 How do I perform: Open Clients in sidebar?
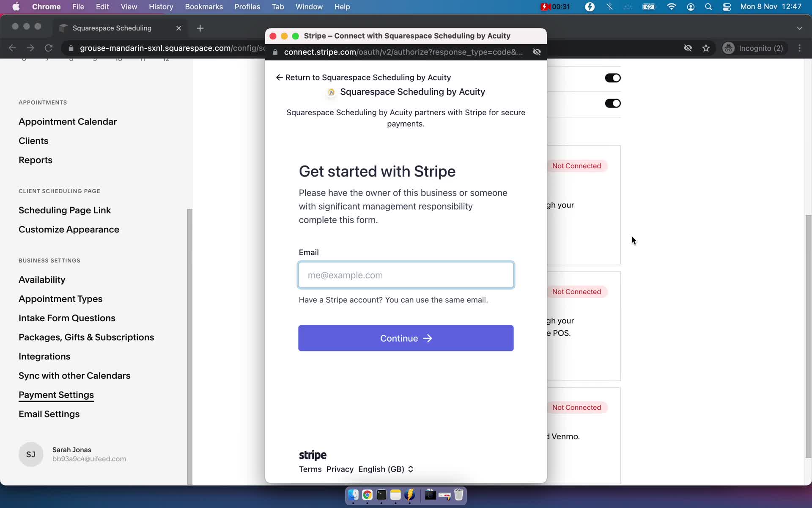[33, 141]
